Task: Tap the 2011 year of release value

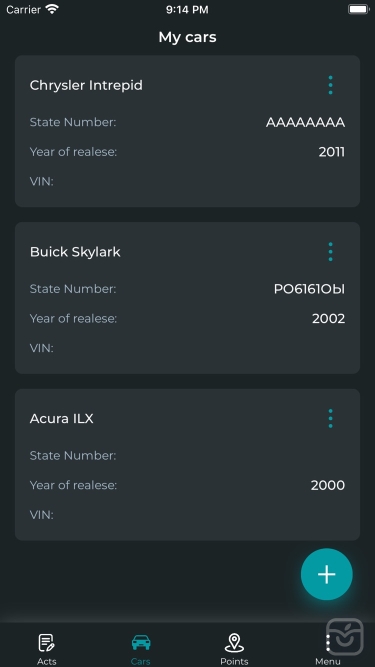Action: coord(332,152)
